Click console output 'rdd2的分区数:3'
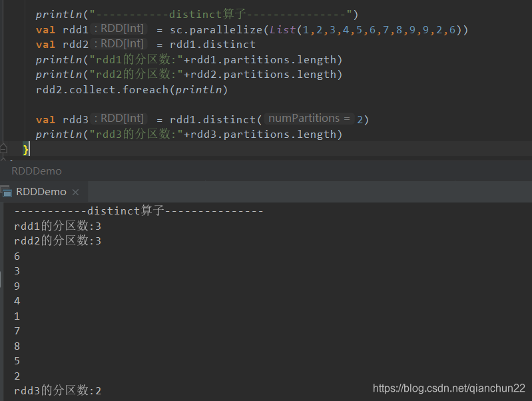The image size is (532, 401). [x=58, y=240]
